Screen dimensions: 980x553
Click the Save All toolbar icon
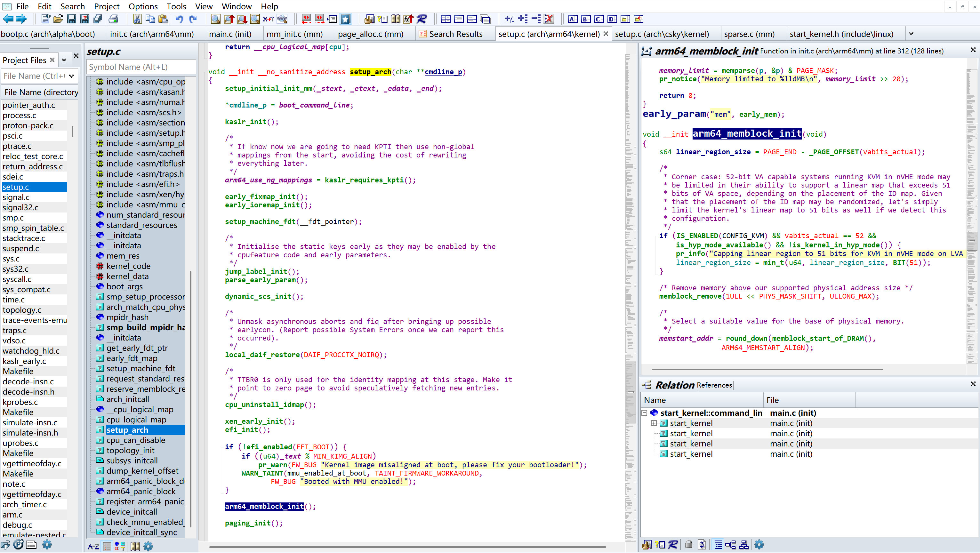[98, 19]
